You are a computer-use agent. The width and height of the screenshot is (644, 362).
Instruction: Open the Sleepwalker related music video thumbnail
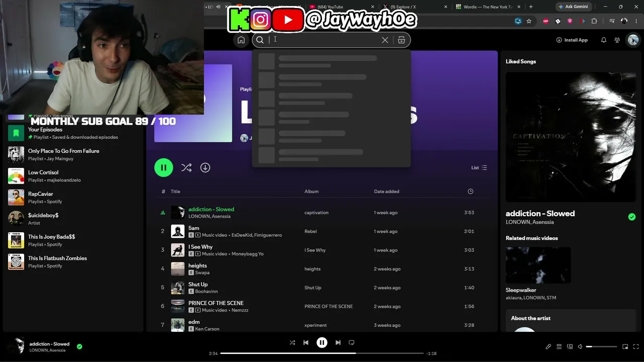pos(538,265)
